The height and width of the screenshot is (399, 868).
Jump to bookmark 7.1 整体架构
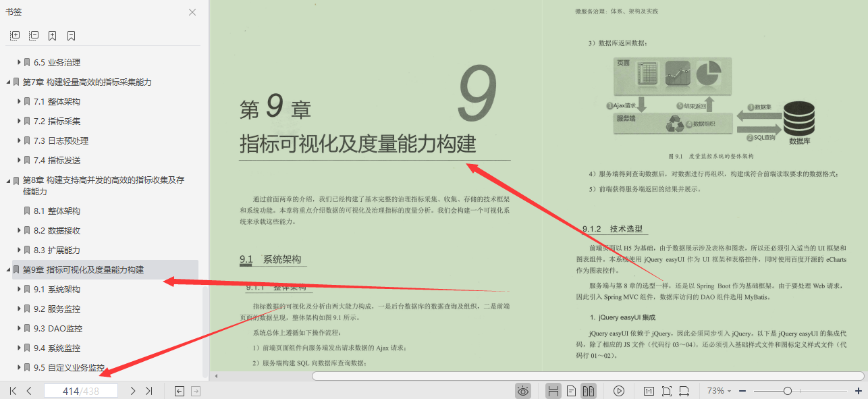coord(57,101)
